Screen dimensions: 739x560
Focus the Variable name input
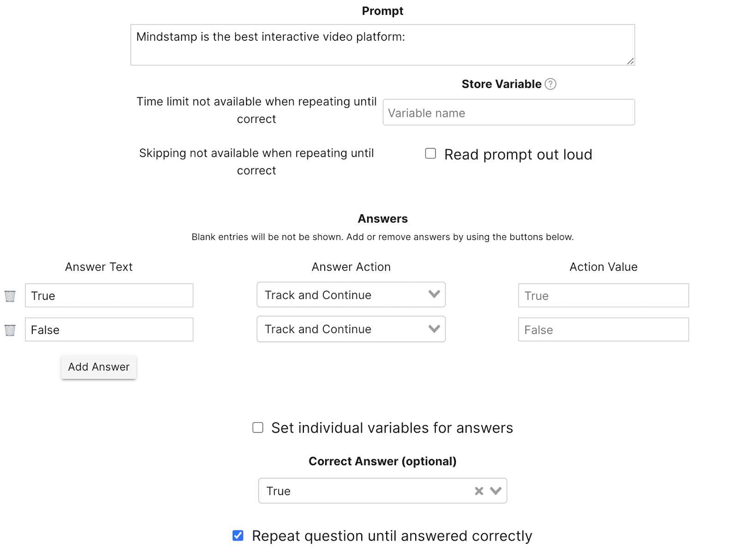pos(508,112)
